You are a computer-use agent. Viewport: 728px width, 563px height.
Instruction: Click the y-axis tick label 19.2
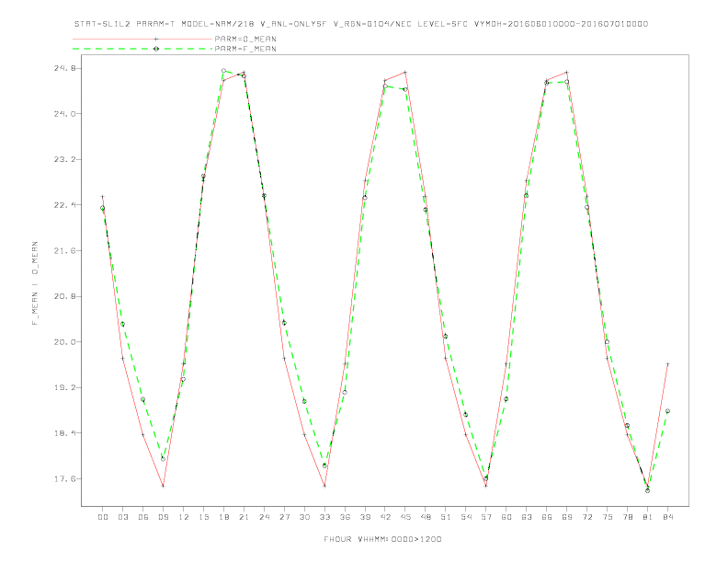(x=63, y=387)
